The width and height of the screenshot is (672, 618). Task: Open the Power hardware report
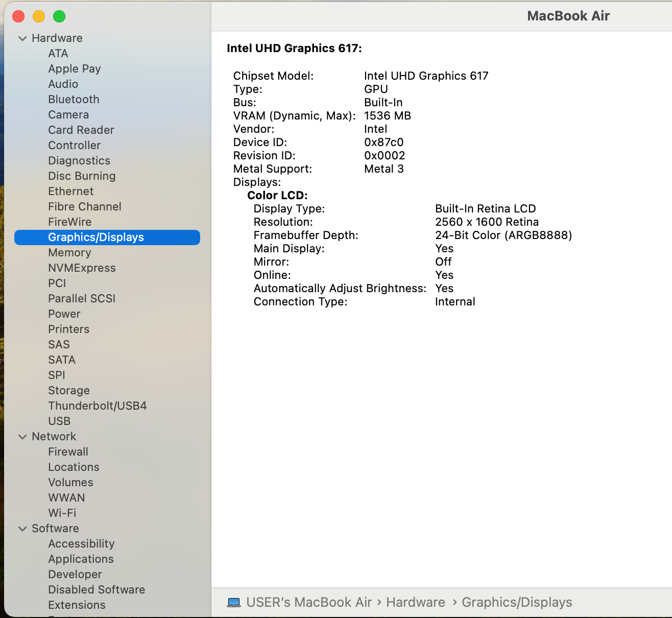(64, 314)
